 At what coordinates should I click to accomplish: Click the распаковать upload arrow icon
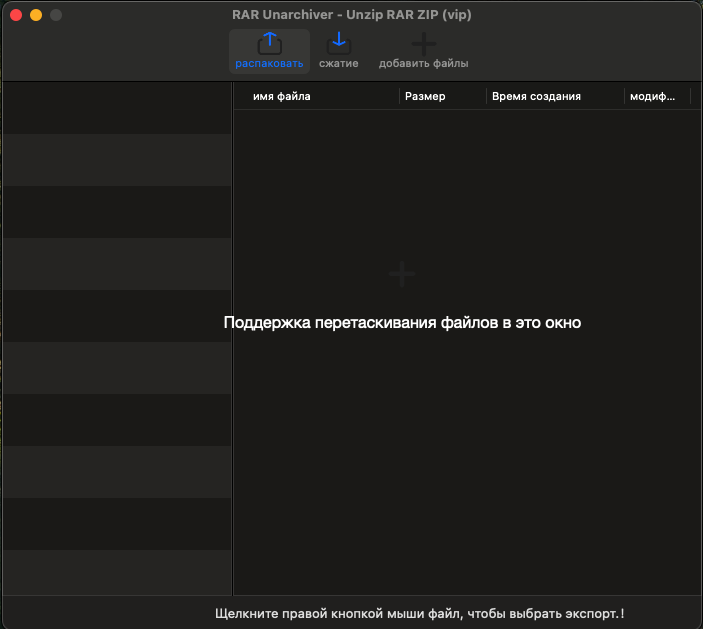[269, 43]
